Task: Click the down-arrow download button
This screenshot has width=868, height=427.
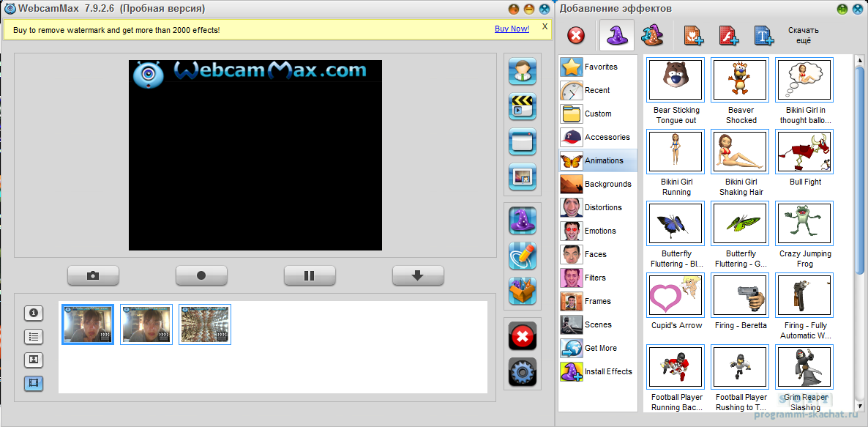Action: tap(418, 275)
